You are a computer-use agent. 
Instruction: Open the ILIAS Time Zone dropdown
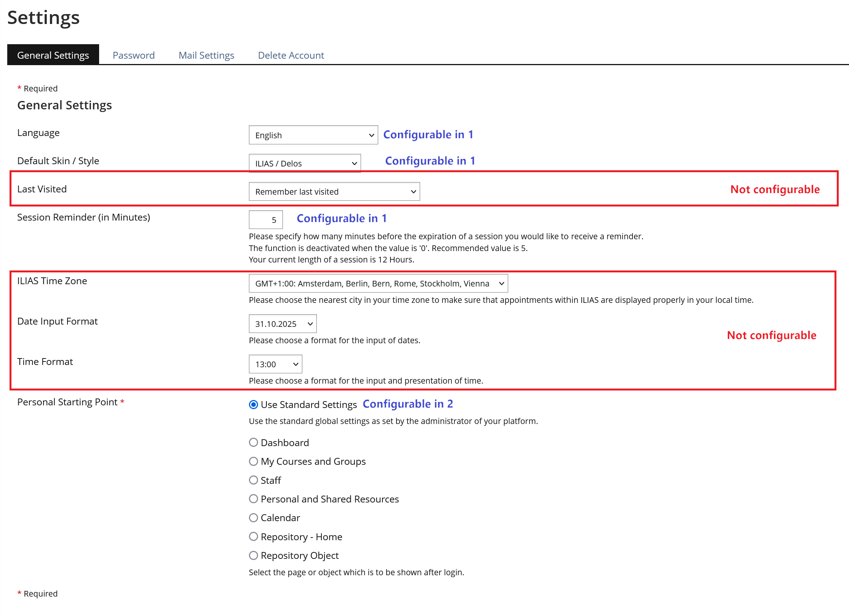[378, 283]
